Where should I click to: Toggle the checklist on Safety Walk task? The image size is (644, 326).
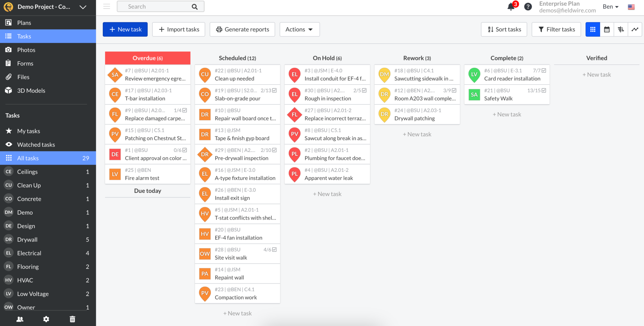point(544,90)
